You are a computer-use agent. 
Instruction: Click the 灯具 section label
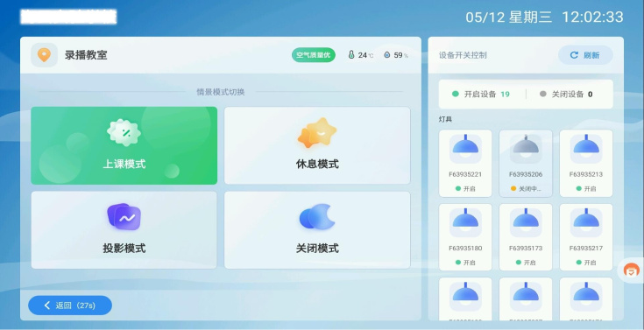pyautogui.click(x=446, y=119)
